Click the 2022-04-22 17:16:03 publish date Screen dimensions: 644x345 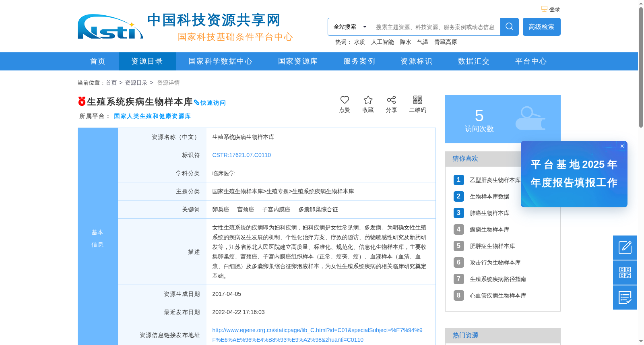pos(238,312)
